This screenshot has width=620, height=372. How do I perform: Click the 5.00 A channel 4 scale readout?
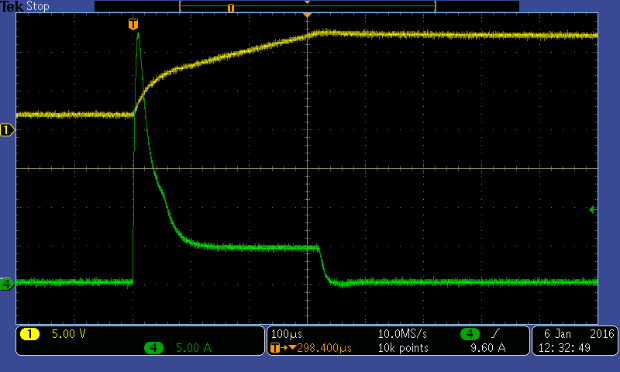(193, 348)
